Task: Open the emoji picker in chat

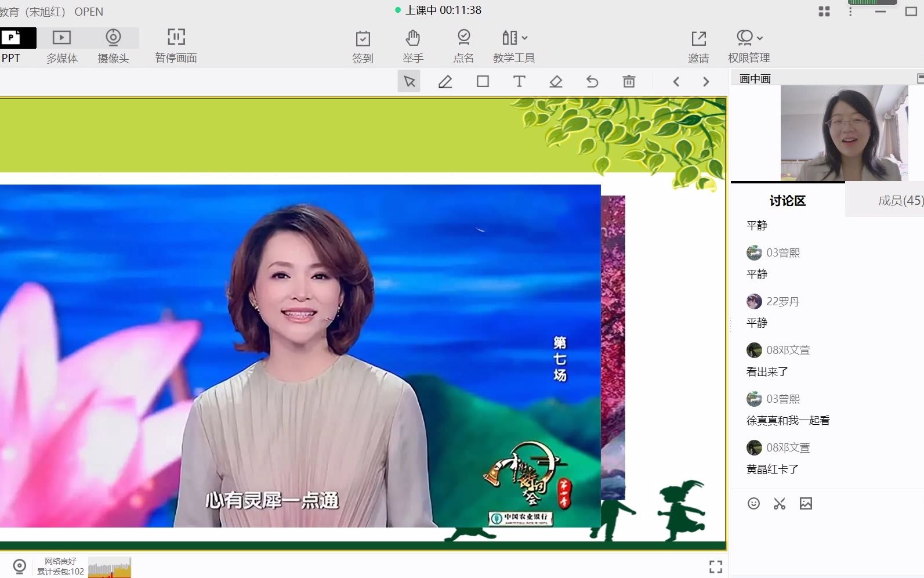Action: click(x=753, y=504)
